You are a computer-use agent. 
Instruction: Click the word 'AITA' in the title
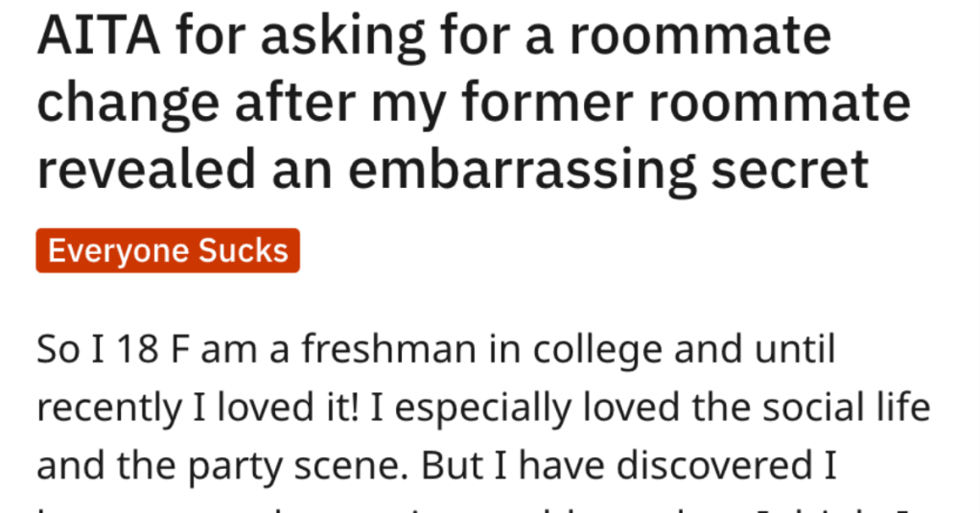[99, 35]
